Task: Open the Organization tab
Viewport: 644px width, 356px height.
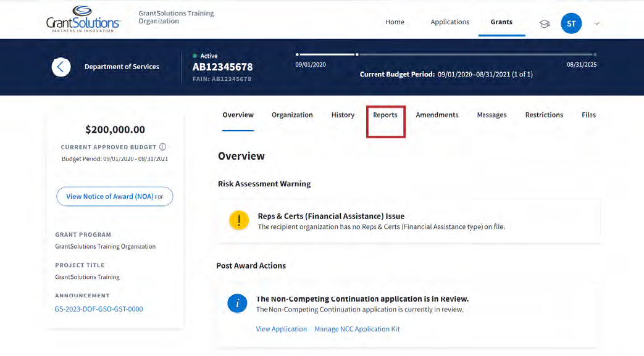Action: (292, 115)
